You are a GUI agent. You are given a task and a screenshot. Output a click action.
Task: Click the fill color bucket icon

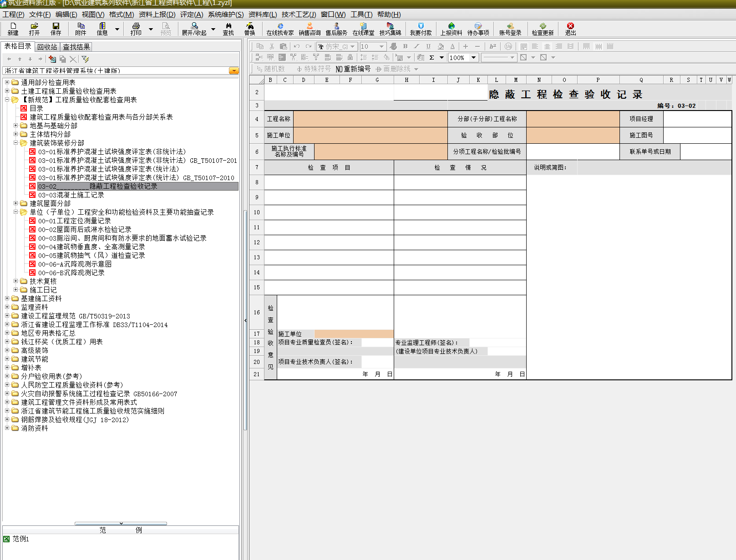(x=441, y=46)
